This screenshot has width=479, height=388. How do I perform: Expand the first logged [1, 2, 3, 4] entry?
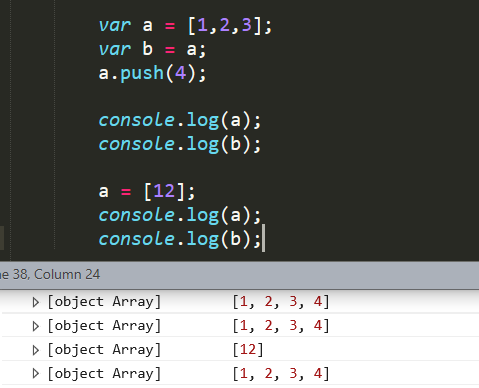35,302
